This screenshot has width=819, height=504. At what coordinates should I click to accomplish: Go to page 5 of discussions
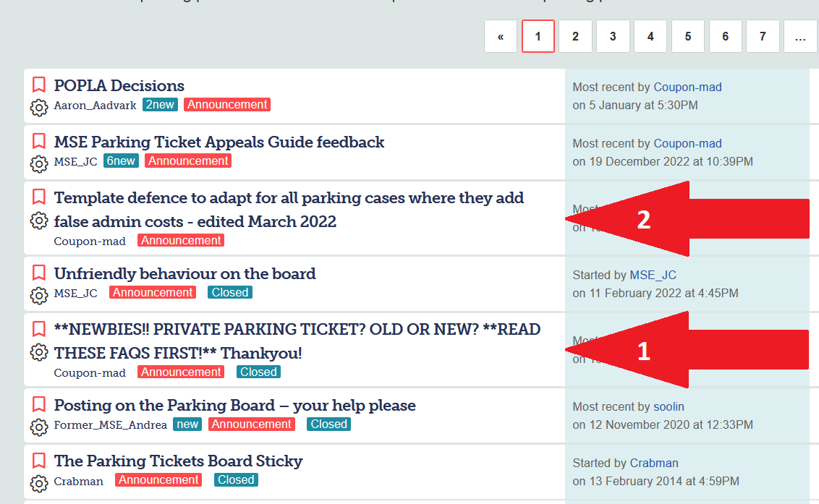point(688,36)
